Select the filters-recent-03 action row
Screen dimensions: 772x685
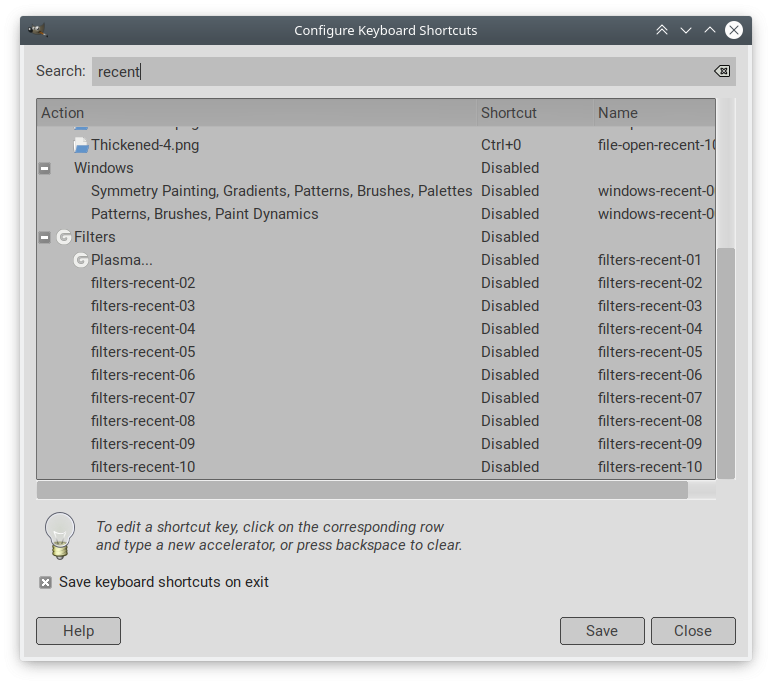[376, 306]
